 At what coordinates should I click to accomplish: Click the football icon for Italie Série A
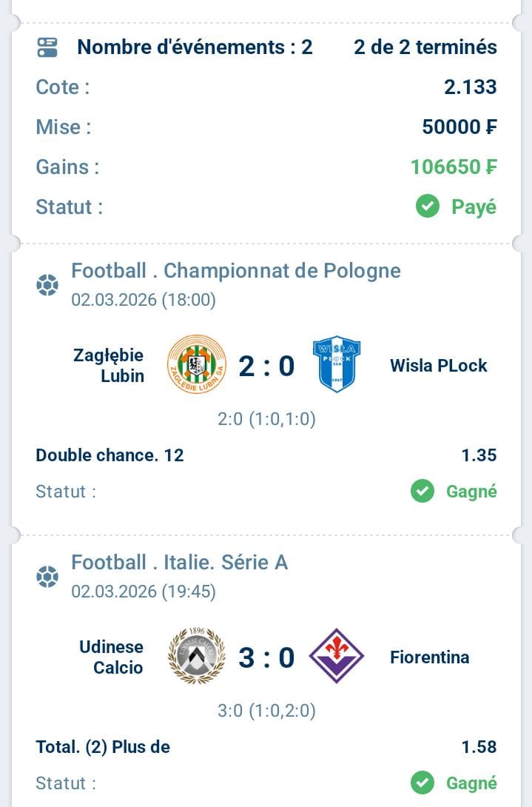[47, 577]
